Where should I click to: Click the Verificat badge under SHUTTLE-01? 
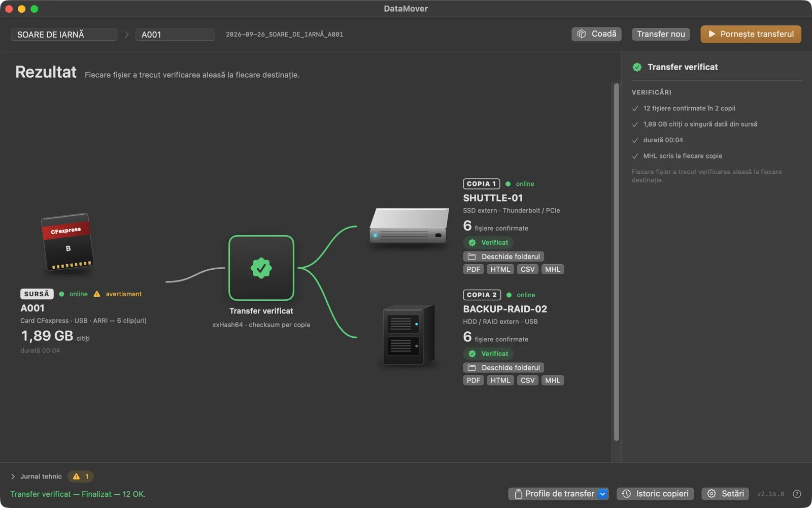[x=488, y=243]
